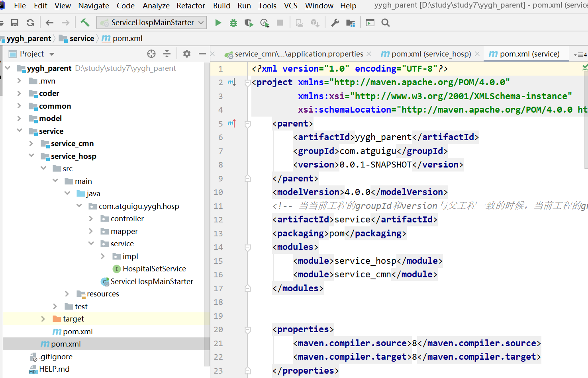
Task: Open the Navigate menu
Action: click(x=94, y=6)
